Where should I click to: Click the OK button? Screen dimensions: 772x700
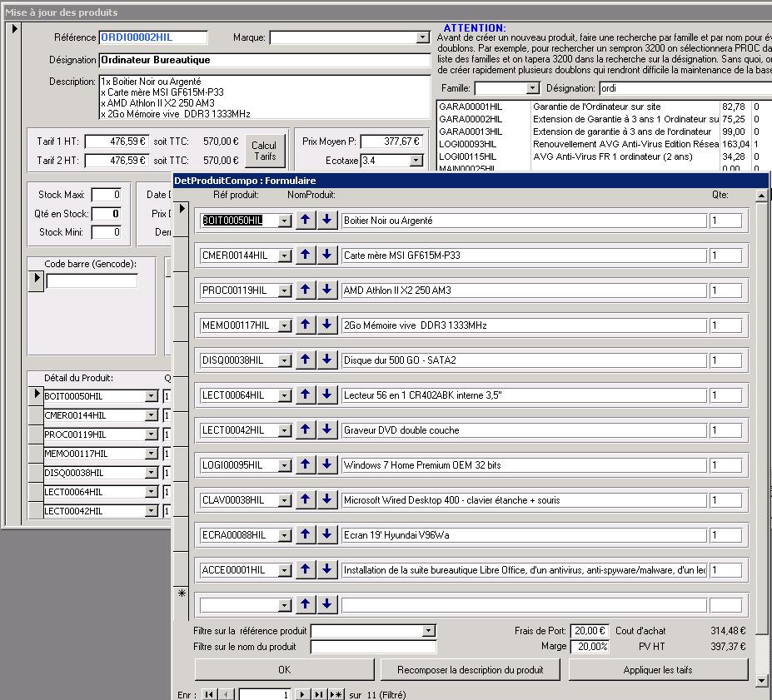(x=285, y=669)
